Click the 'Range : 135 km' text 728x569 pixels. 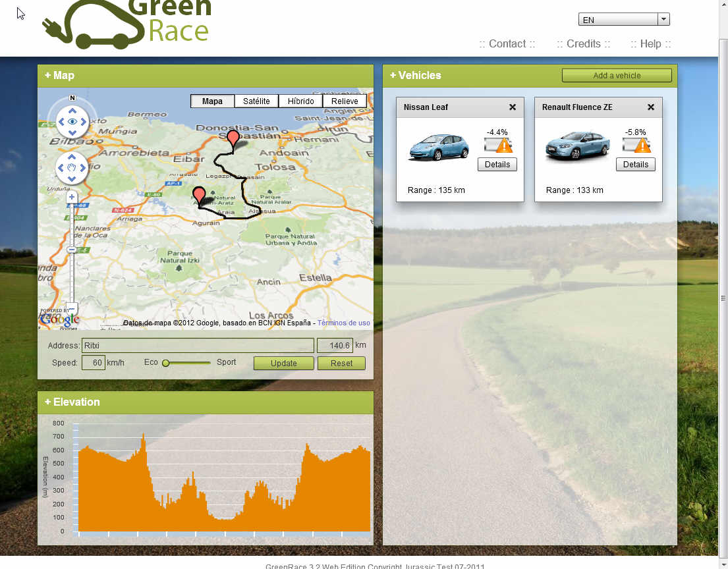point(436,190)
